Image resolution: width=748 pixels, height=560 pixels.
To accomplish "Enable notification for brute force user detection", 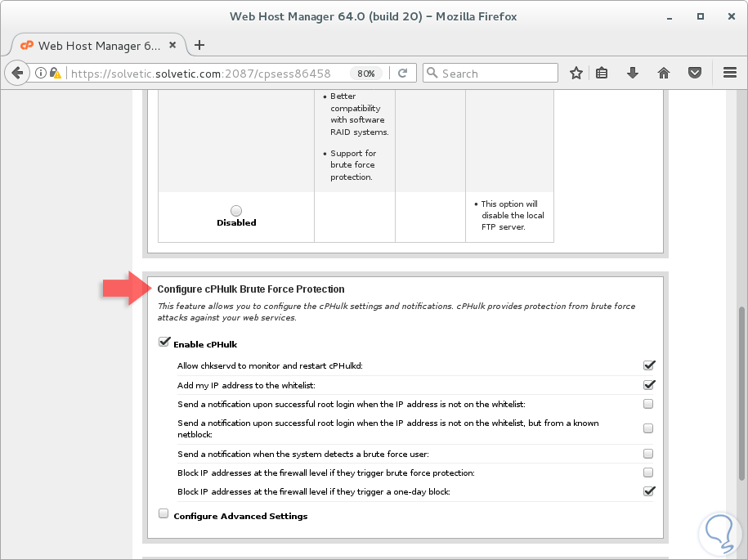I will pos(647,454).
